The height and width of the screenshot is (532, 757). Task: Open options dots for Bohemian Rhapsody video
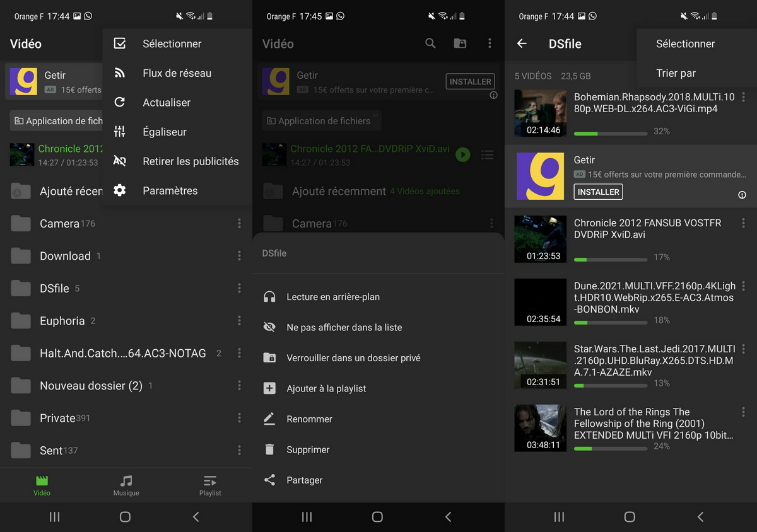[x=744, y=97]
